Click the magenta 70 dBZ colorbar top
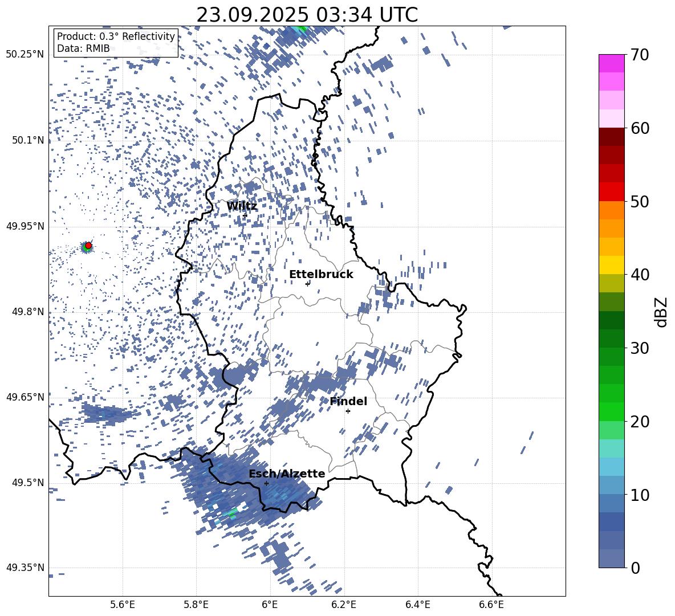Viewport: 675px width, 616px height. pyautogui.click(x=612, y=63)
